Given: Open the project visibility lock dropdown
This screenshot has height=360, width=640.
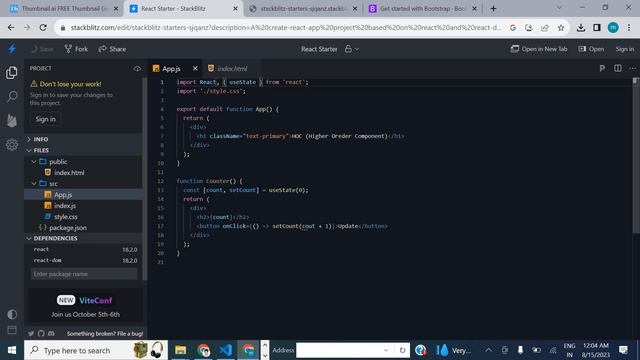Looking at the screenshot, I should pyautogui.click(x=351, y=49).
